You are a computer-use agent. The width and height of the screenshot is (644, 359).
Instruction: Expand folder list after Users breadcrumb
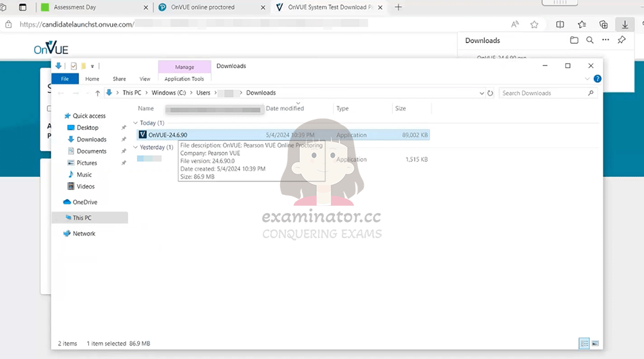(x=215, y=93)
